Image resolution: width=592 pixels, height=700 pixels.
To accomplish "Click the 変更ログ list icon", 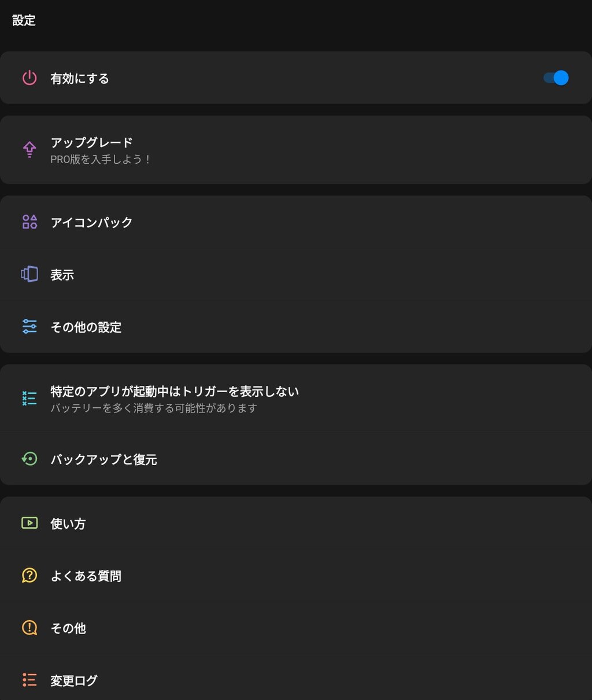I will point(29,680).
